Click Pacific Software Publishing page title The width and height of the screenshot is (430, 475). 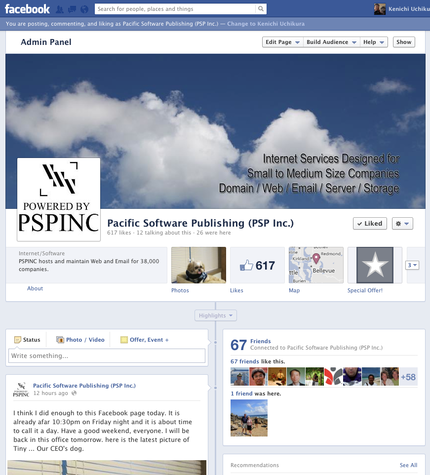[200, 223]
